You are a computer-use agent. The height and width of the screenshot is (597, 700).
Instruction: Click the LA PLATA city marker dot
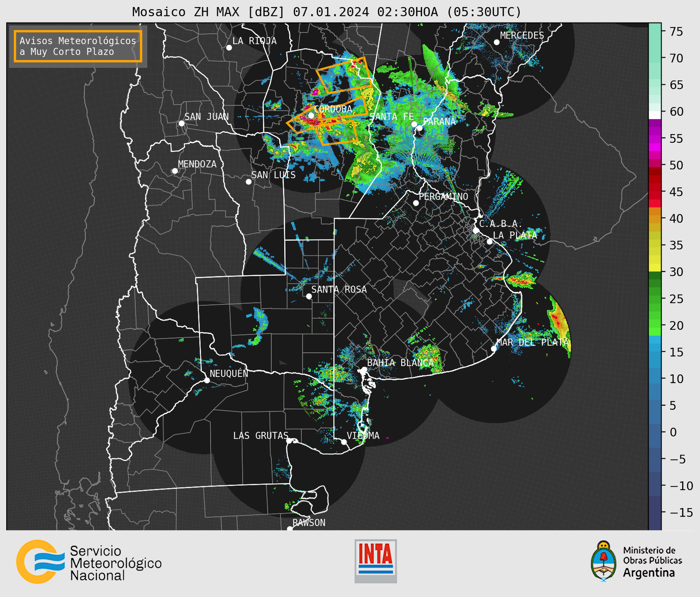pyautogui.click(x=490, y=242)
